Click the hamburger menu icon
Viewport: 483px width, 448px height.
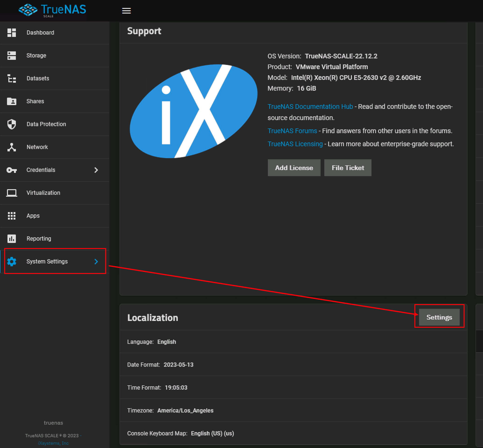tap(126, 11)
